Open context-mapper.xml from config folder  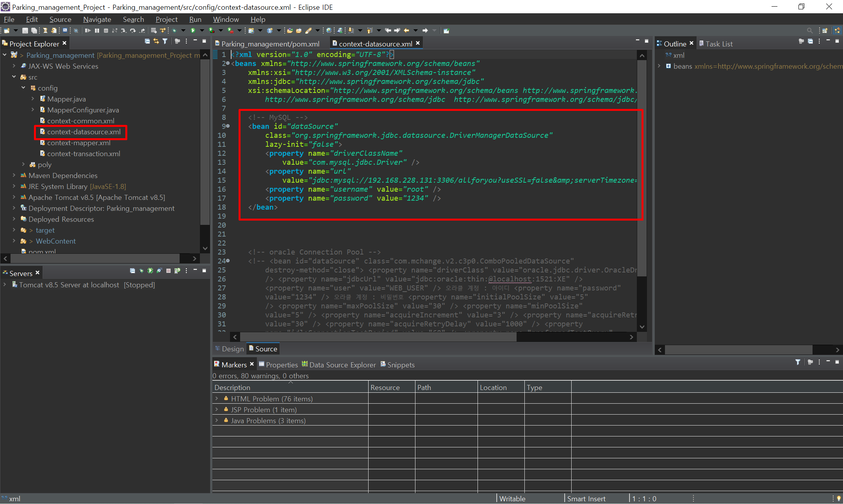[x=78, y=143]
